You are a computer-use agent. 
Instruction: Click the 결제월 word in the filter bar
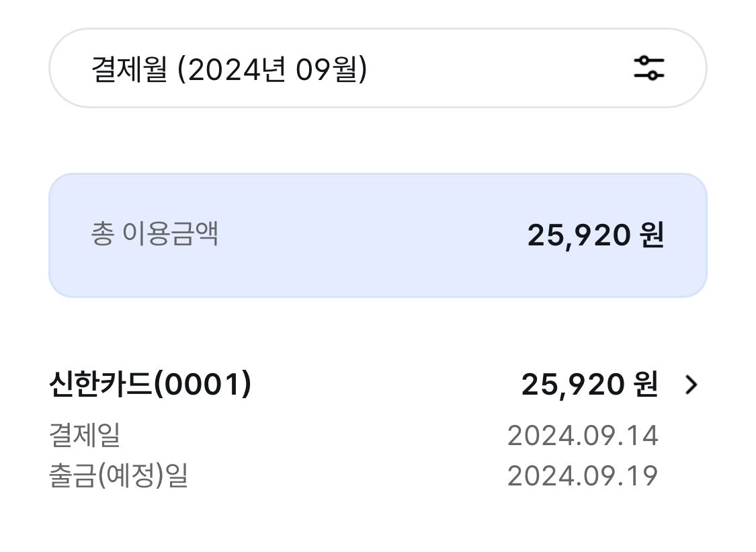pyautogui.click(x=128, y=69)
